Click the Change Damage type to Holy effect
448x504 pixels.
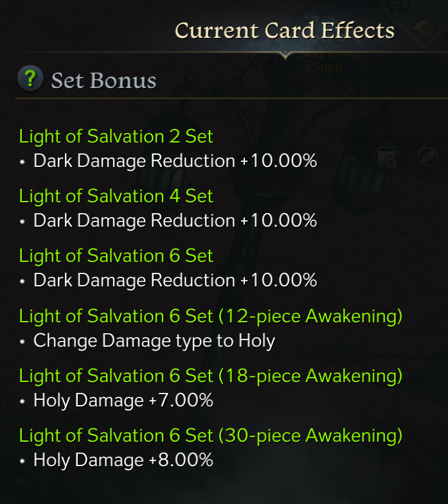point(154,340)
